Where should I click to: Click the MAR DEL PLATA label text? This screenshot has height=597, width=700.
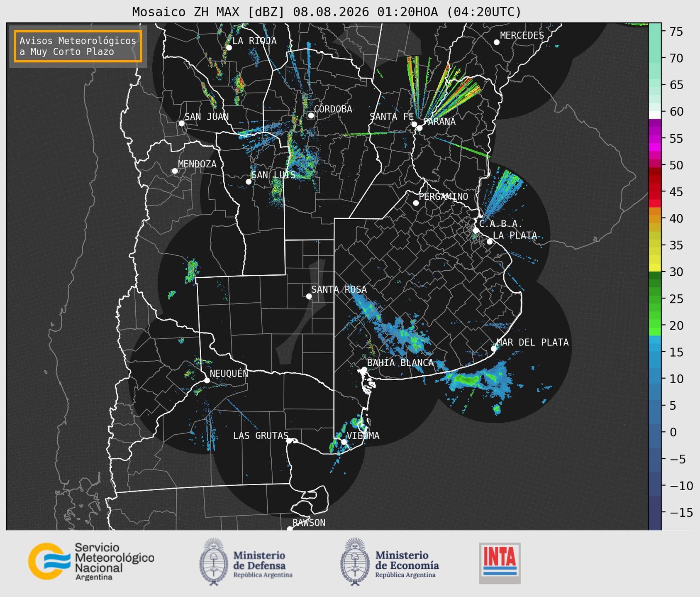point(533,343)
